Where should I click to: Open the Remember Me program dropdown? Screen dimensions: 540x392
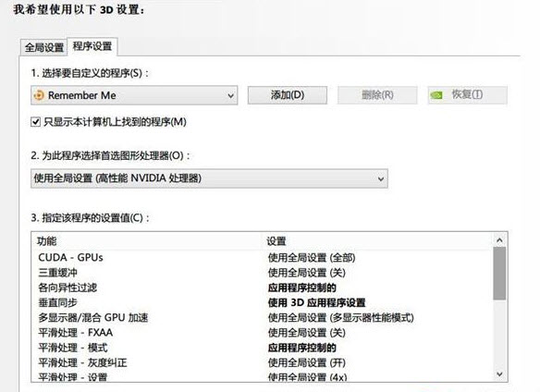tap(134, 95)
